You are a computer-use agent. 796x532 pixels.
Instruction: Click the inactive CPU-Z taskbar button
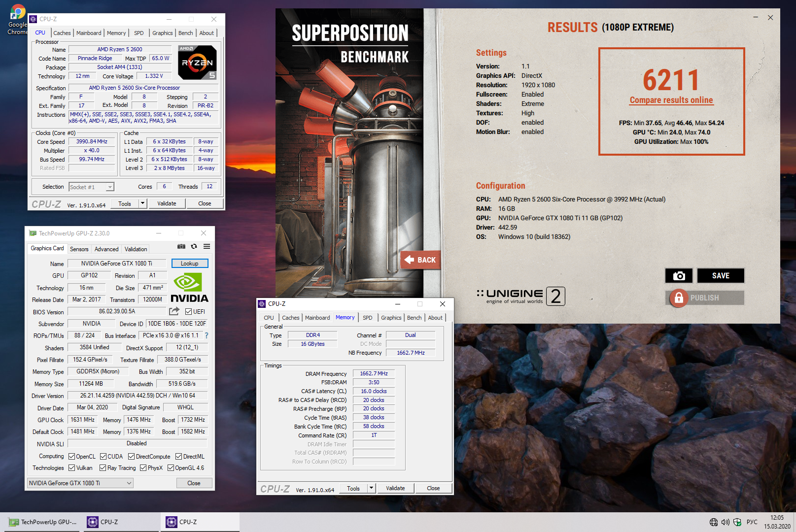[121, 522]
